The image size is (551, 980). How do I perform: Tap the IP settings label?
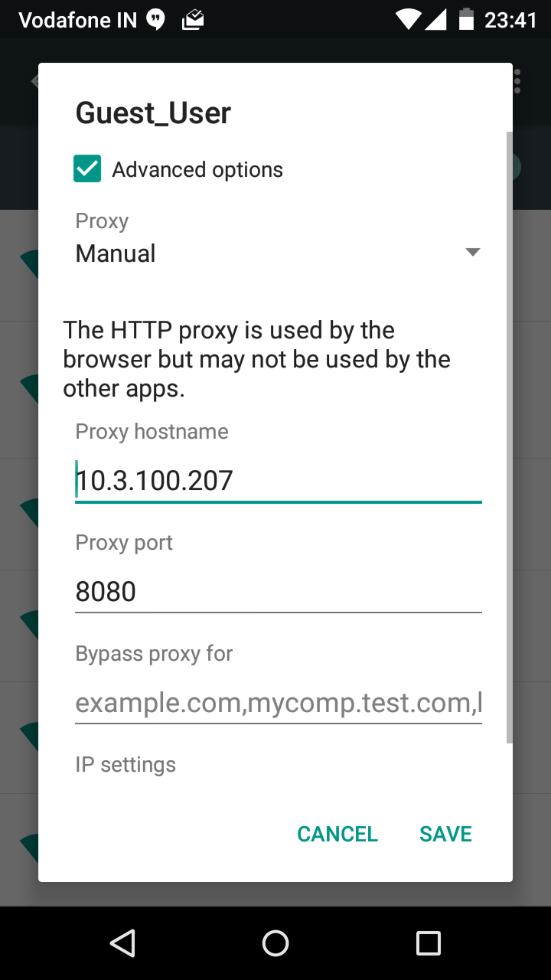tap(126, 764)
